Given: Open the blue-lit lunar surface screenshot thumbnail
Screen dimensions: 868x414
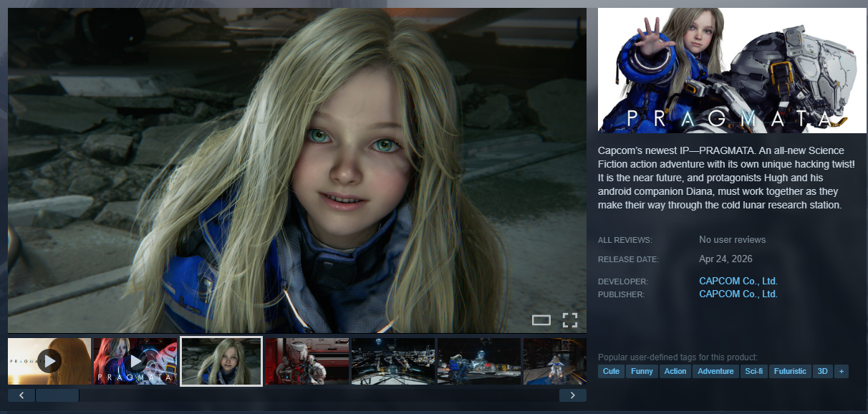Looking at the screenshot, I should 479,361.
